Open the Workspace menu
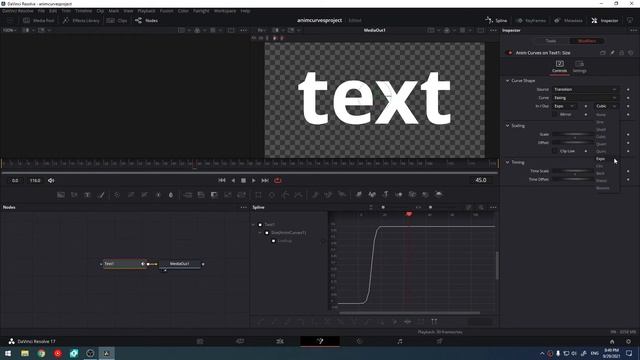The height and width of the screenshot is (360, 640). coord(225,11)
